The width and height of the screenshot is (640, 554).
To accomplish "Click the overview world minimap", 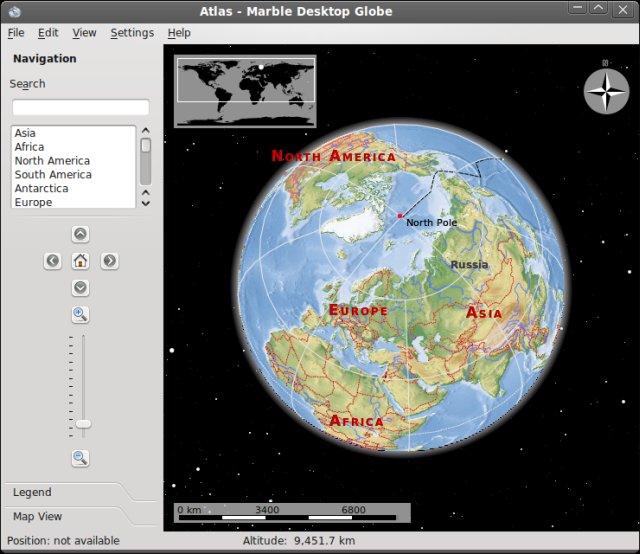I will coord(245,91).
